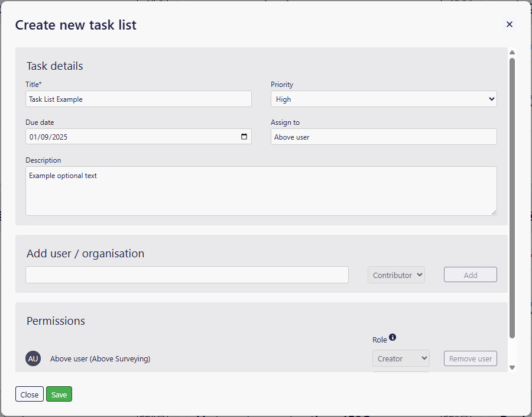Click the description box resize handle
This screenshot has height=417, width=532.
(x=494, y=212)
